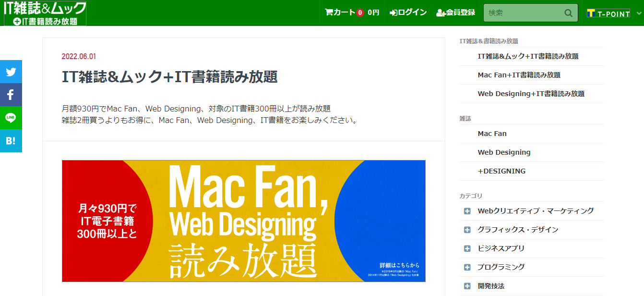Share the page on Facebook
Image resolution: width=644 pixels, height=296 pixels.
tap(11, 95)
